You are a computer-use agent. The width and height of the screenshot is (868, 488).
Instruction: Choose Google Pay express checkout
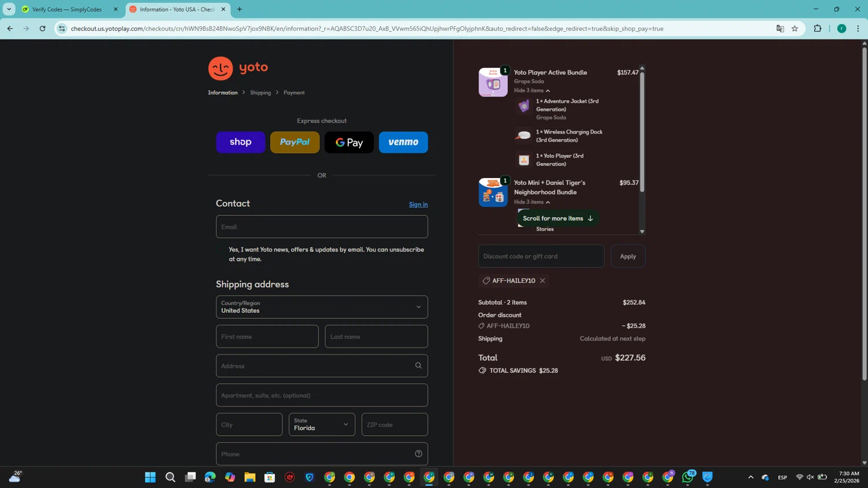tap(349, 142)
